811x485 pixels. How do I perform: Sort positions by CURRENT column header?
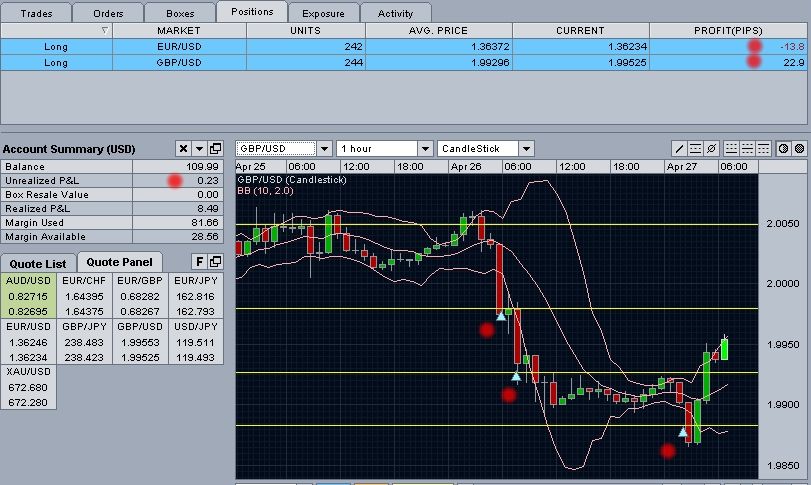580,31
